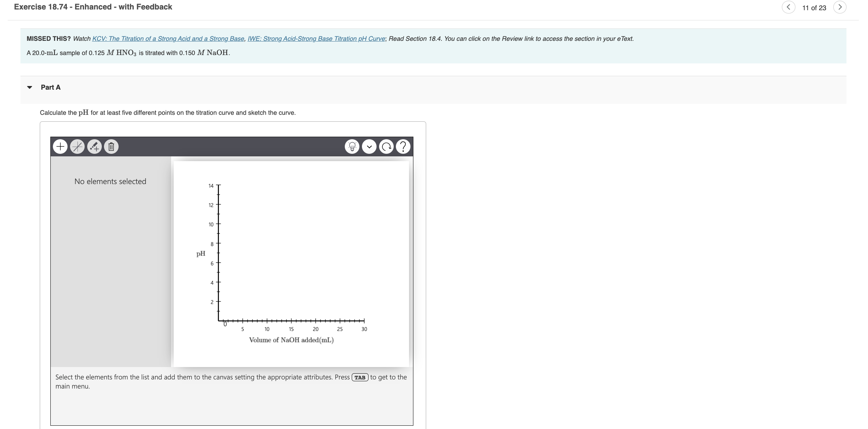Viewport: 868px width, 429px height.
Task: Click the trash delete icon
Action: [111, 147]
